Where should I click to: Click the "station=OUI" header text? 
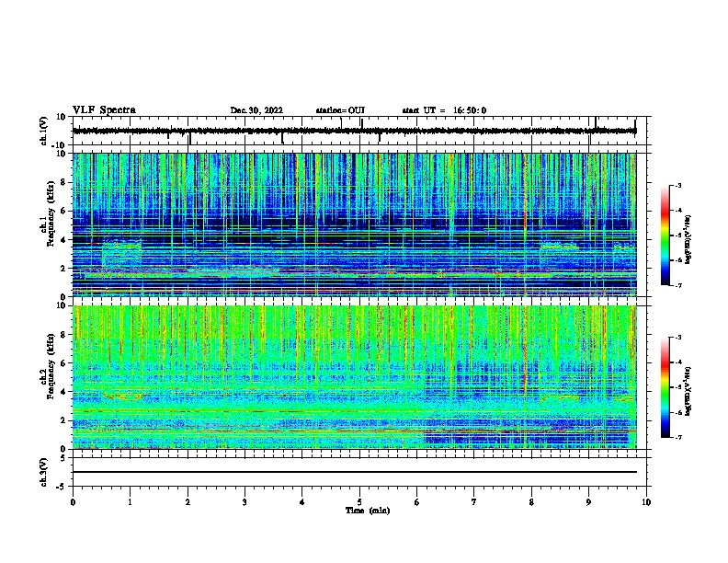coord(340,110)
